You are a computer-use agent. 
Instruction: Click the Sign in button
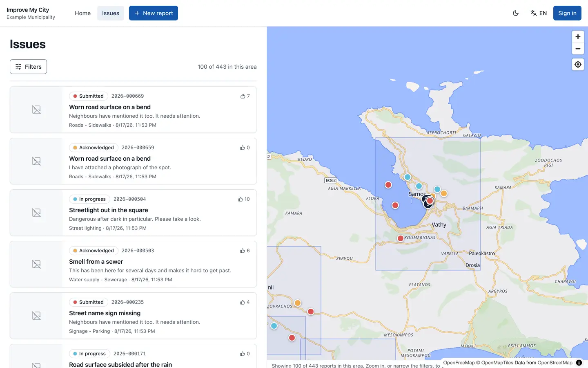click(567, 13)
